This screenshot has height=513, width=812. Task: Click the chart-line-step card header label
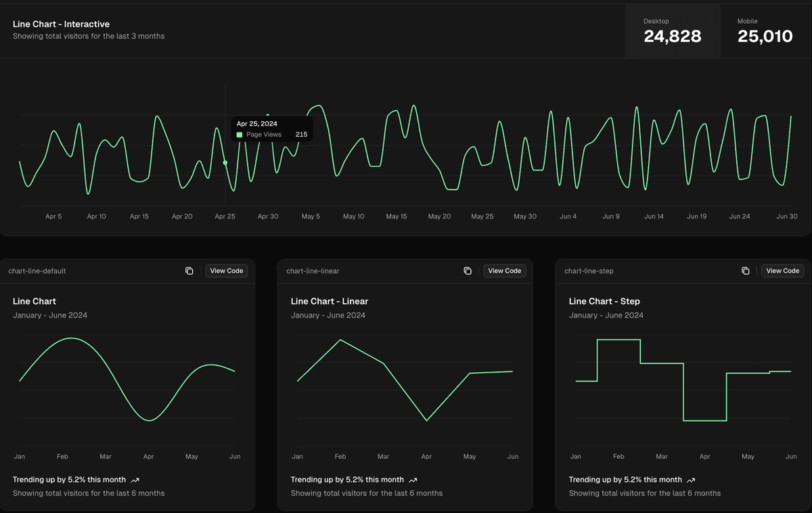point(589,271)
